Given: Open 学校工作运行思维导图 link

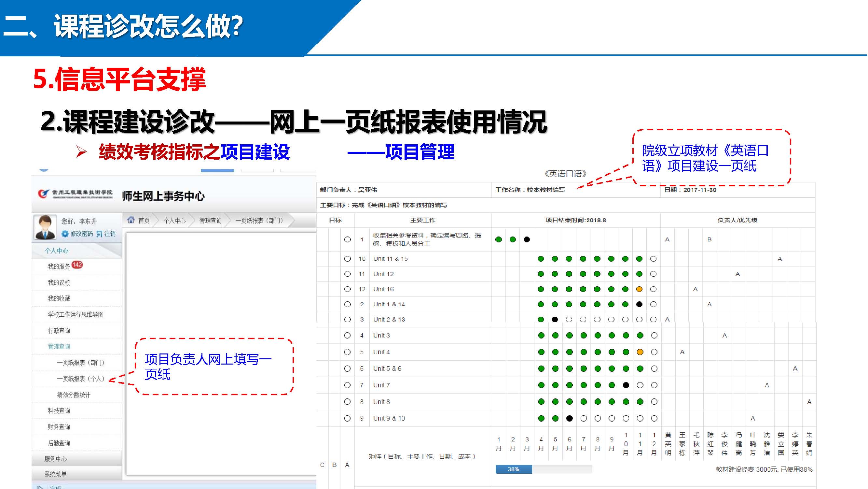Looking at the screenshot, I should coord(76,314).
